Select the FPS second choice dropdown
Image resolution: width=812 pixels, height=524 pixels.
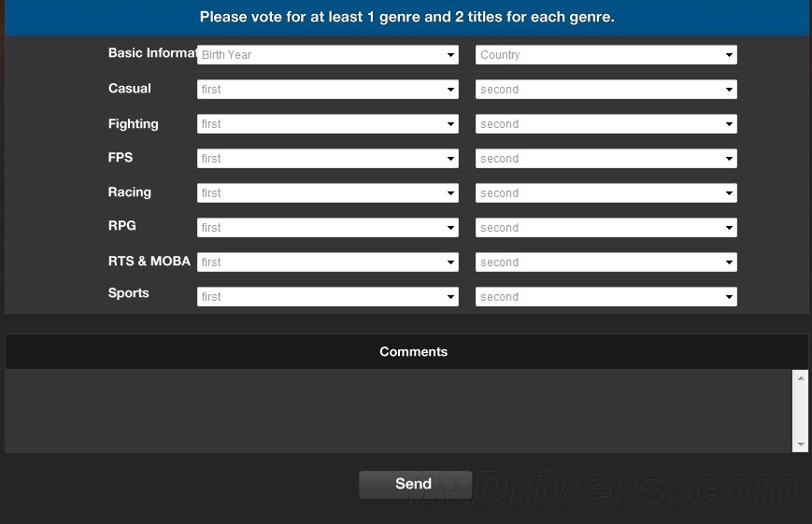[605, 159]
